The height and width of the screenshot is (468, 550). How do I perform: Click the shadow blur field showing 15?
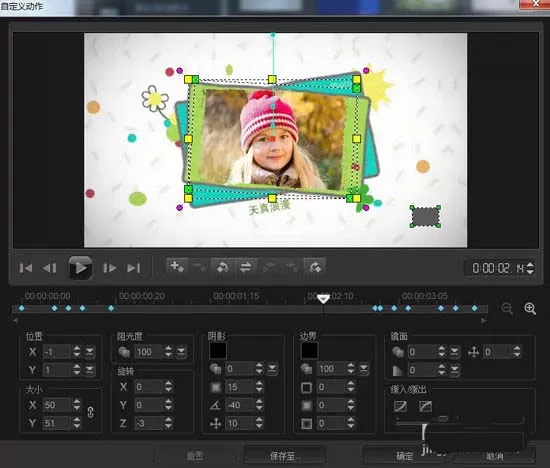tap(240, 387)
